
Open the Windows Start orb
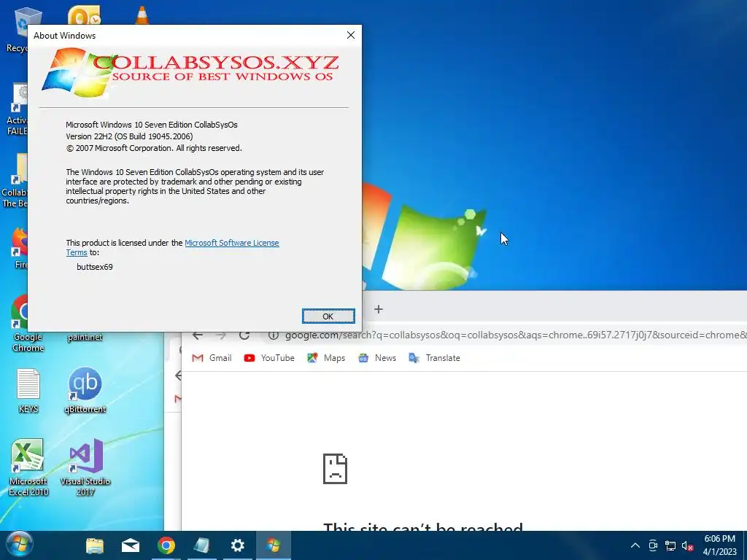(20, 545)
